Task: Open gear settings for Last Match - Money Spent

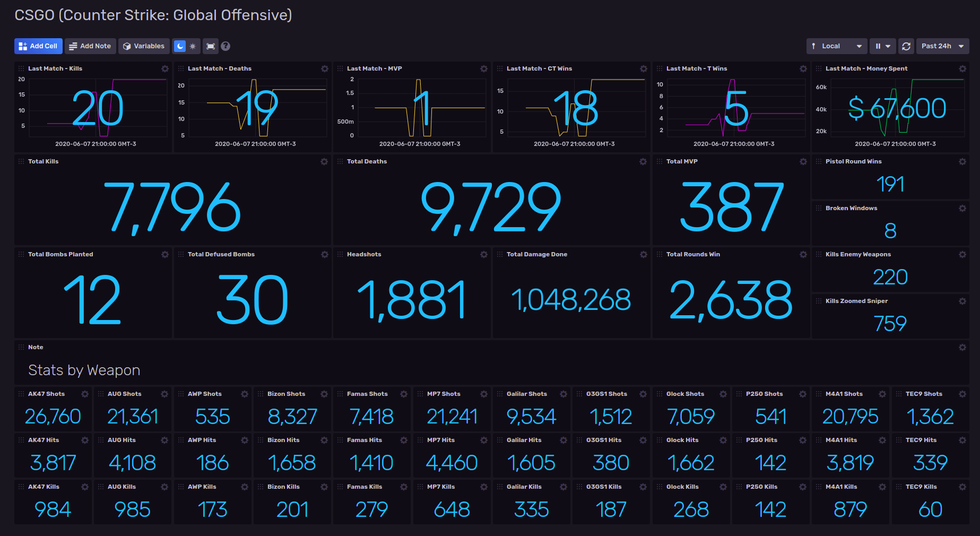Action: click(x=962, y=68)
